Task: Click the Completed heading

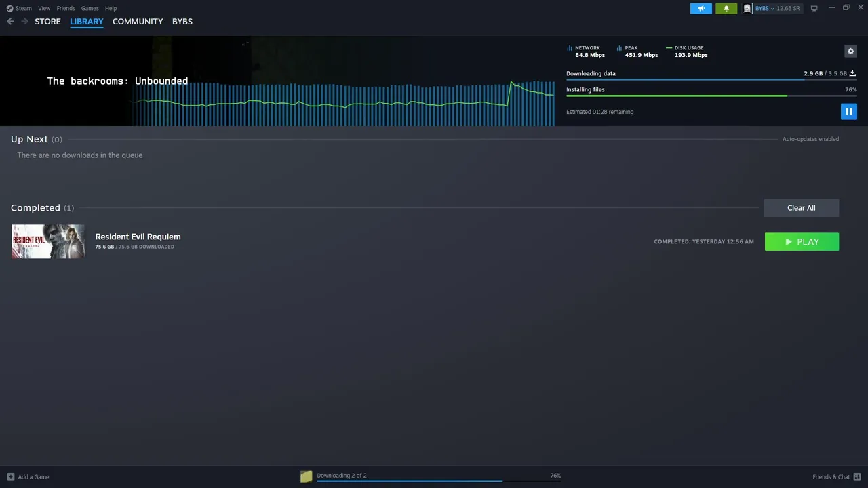Action: tap(35, 208)
